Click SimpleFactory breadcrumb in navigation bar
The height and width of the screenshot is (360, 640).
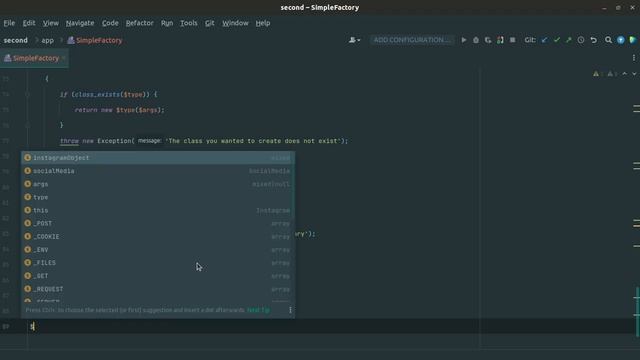click(x=95, y=40)
